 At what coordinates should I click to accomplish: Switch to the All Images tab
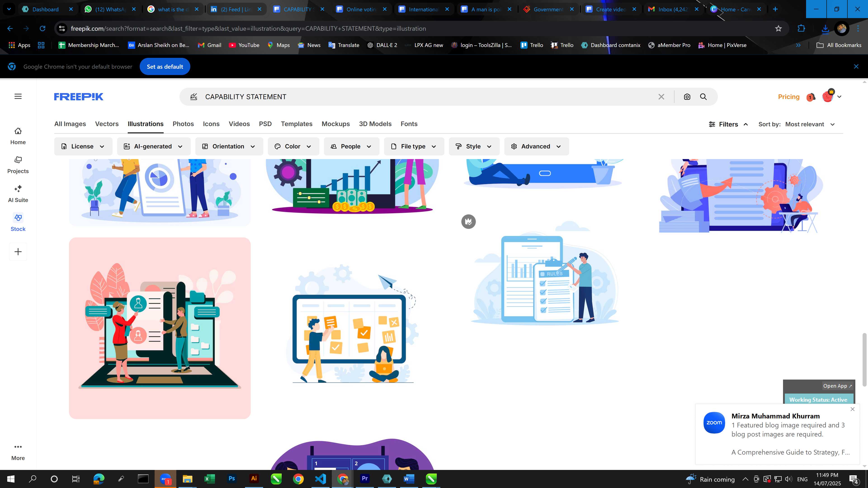[70, 124]
